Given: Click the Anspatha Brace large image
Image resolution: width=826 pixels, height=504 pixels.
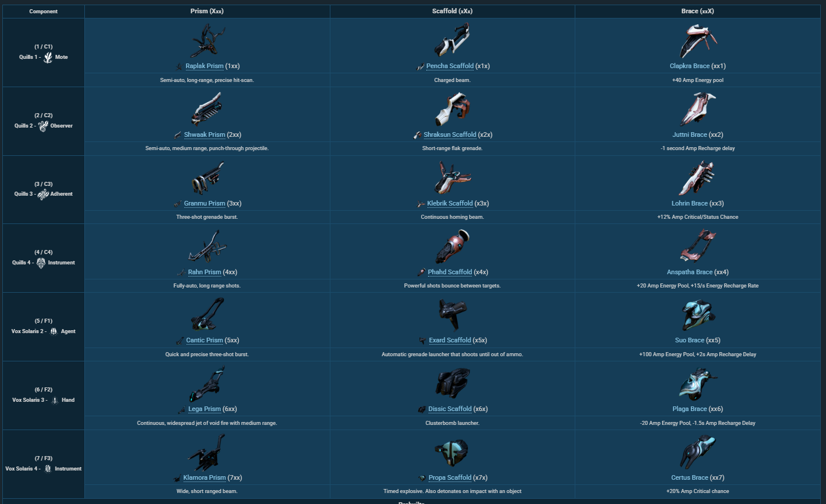Looking at the screenshot, I should [x=698, y=247].
